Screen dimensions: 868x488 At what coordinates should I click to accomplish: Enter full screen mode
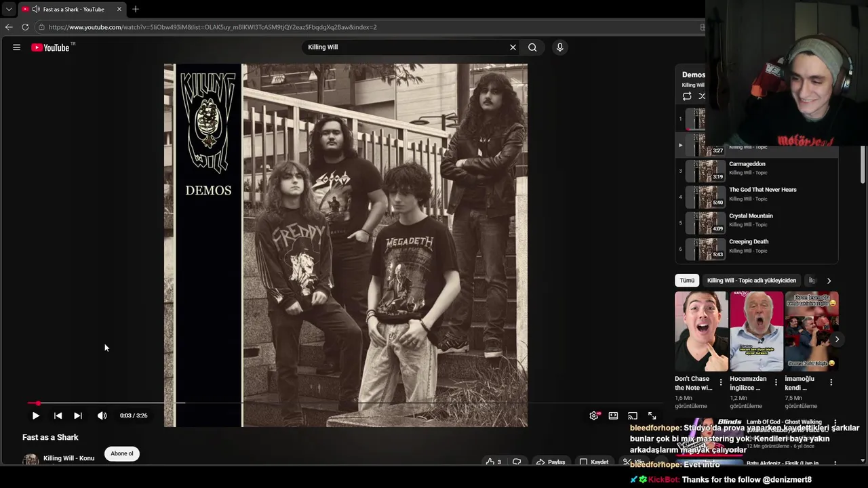click(652, 415)
